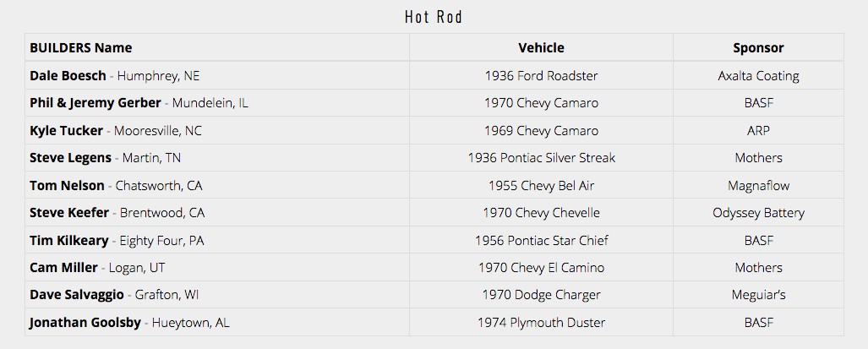Click the Vehicle column header
This screenshot has height=349, width=868.
pyautogui.click(x=541, y=48)
